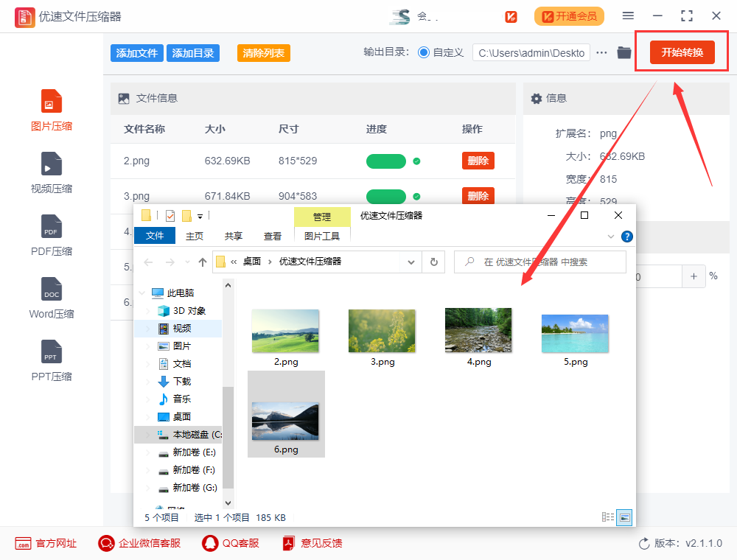Expand the 本地磁盘 (C:) tree node

click(x=148, y=435)
